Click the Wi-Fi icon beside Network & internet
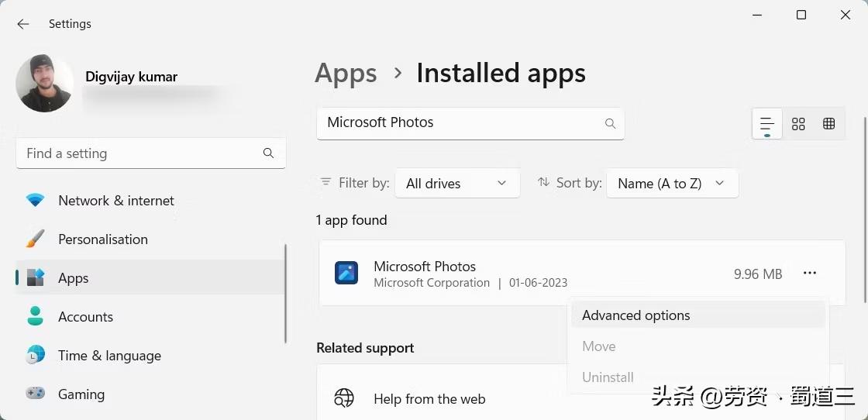 (x=36, y=201)
